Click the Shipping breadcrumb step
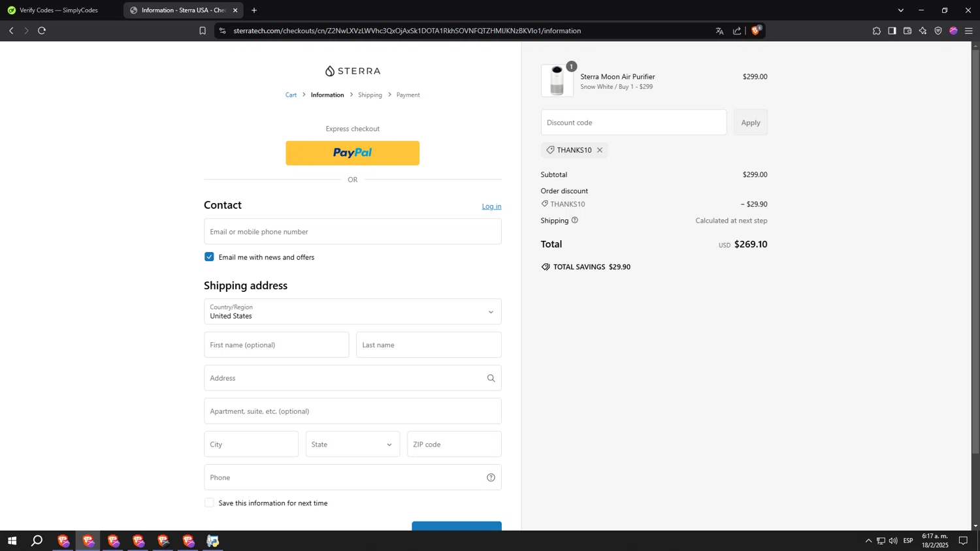The width and height of the screenshot is (980, 551). (370, 95)
